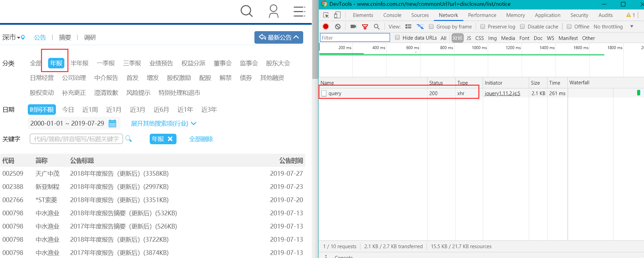Switch to large request rows view
Screen dimensions: 644x258
408,26
